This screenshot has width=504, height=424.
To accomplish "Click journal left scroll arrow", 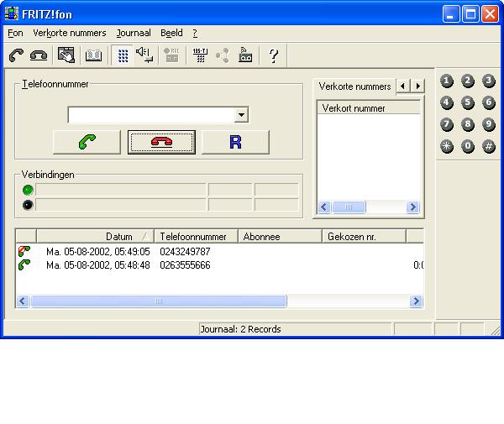I will [x=23, y=301].
